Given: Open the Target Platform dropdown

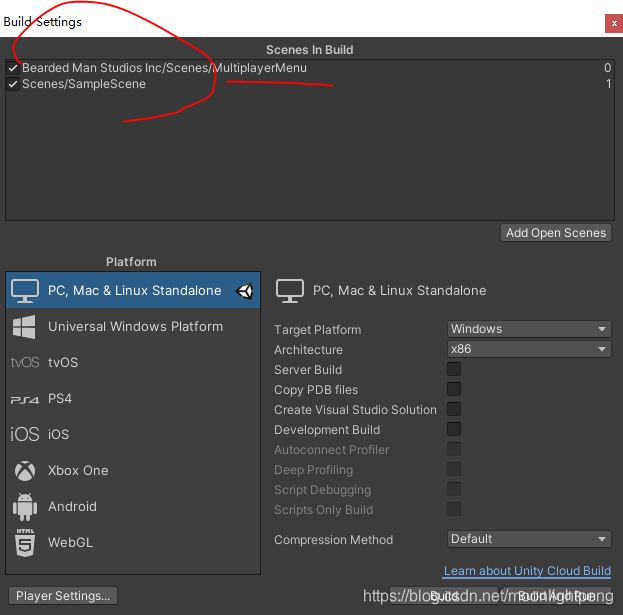Looking at the screenshot, I should [x=529, y=329].
